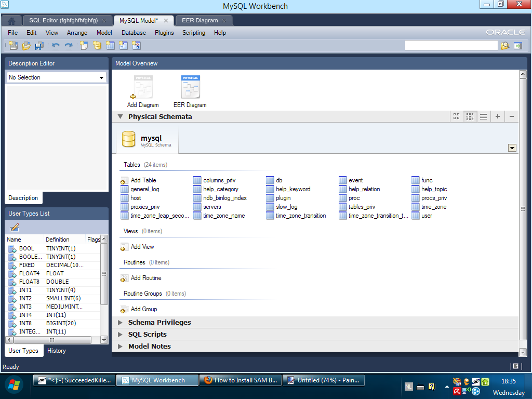Click the mysql schema database icon
Viewport: 532px width, 399px height.
pyautogui.click(x=129, y=139)
